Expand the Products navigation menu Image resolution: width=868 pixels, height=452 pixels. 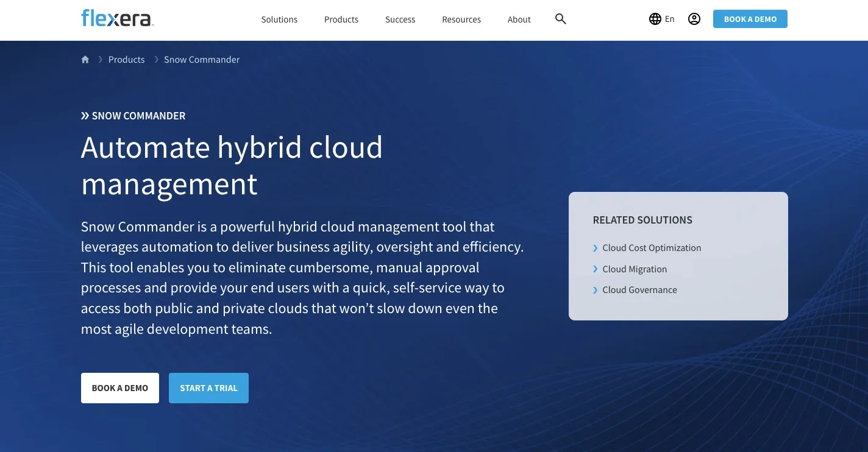[x=341, y=19]
